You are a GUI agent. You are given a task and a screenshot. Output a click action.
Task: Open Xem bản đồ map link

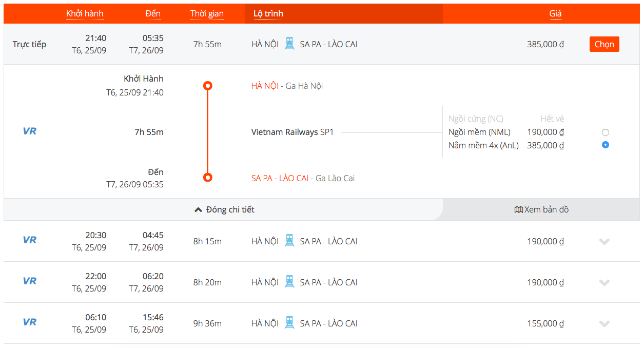pyautogui.click(x=541, y=209)
